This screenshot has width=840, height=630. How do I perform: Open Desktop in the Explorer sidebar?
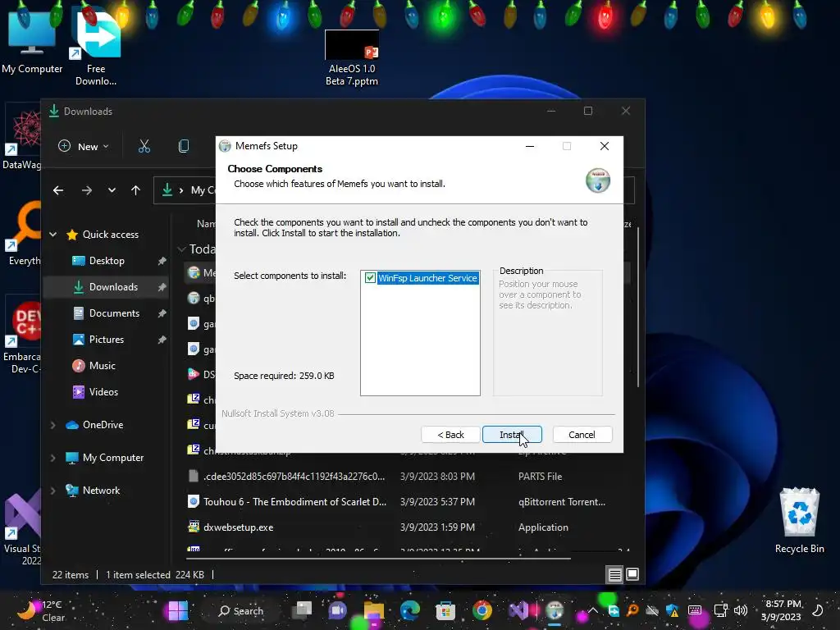(106, 261)
